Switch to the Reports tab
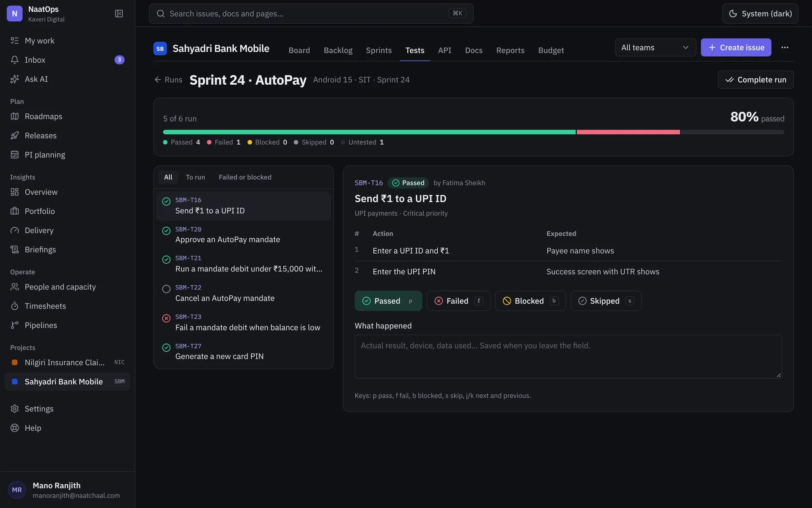The height and width of the screenshot is (508, 812). pyautogui.click(x=510, y=50)
